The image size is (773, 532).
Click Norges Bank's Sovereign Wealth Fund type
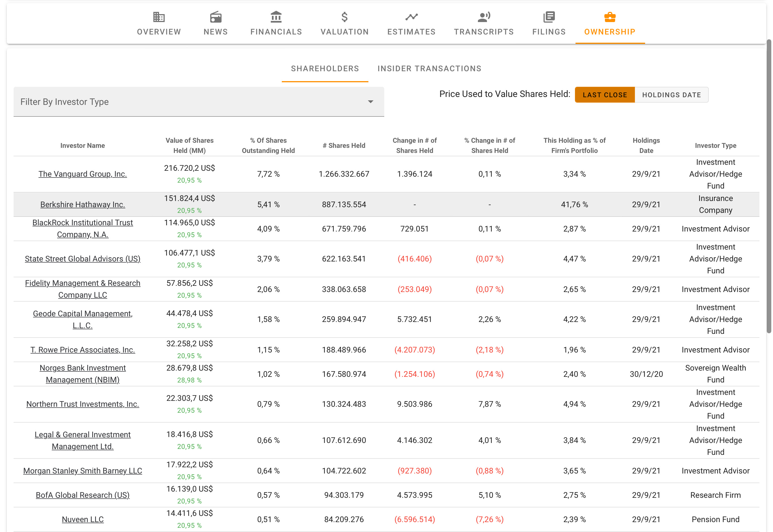716,374
